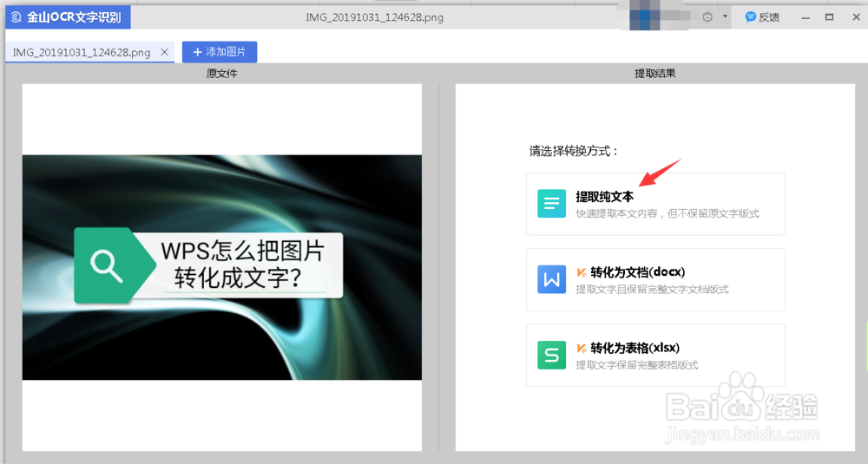Click the feedback chat bubble icon
This screenshot has width=868, height=464.
[751, 17]
